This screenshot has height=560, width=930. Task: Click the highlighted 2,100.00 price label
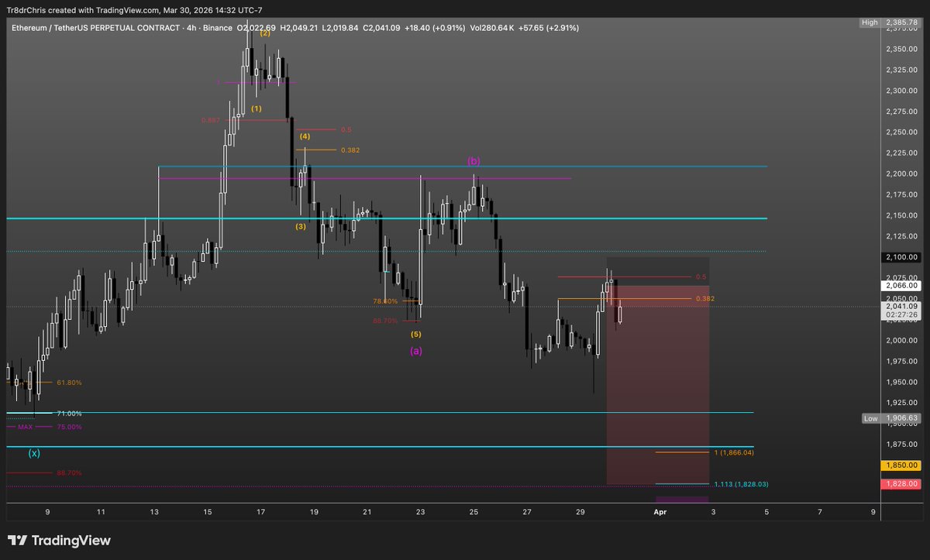click(x=901, y=257)
